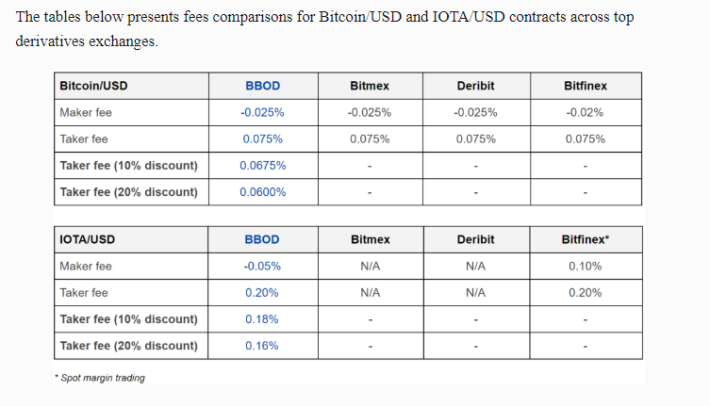
Task: Click IOTA Taker fee (20% discount) row label
Action: [x=129, y=346]
